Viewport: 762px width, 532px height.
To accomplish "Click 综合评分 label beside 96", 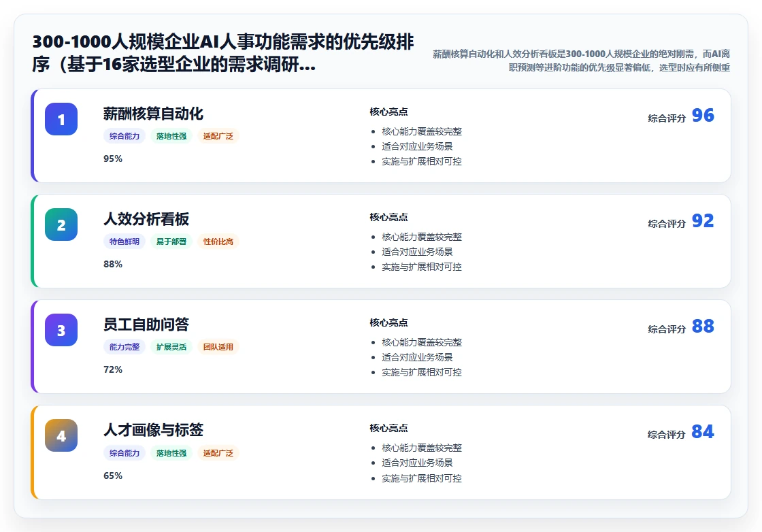I will 667,118.
